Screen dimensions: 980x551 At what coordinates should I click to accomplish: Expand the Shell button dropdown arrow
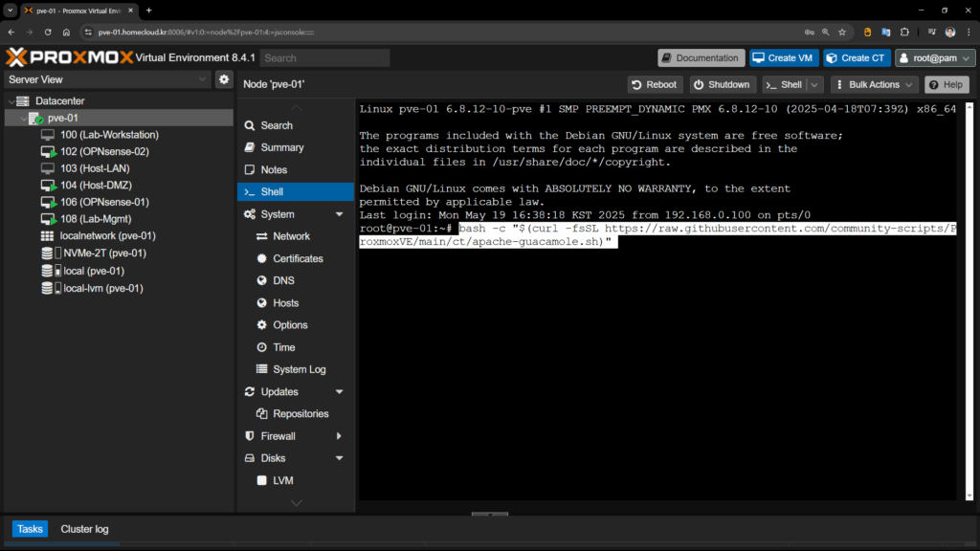pyautogui.click(x=815, y=85)
